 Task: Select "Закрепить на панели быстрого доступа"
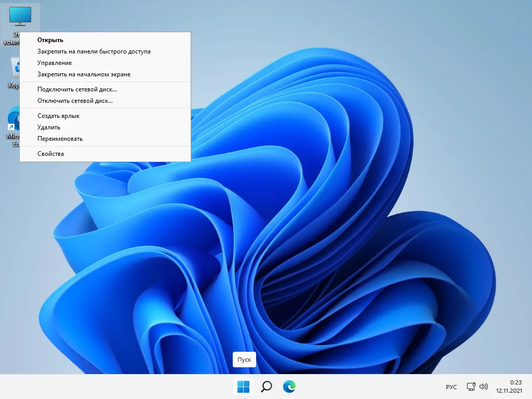coord(94,51)
